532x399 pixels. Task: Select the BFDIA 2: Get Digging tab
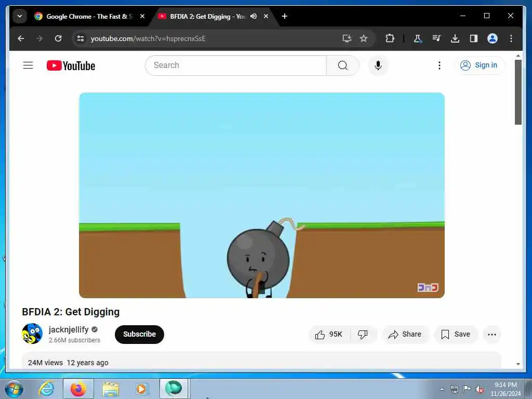pyautogui.click(x=207, y=16)
